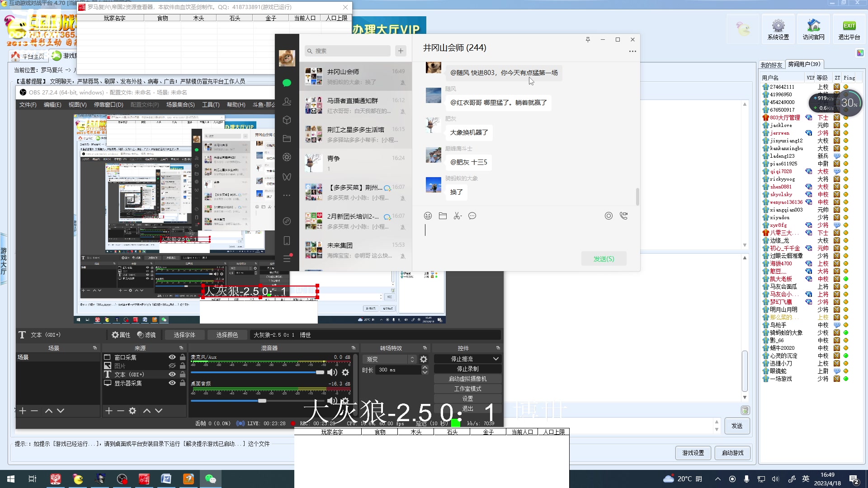868x488 pixels.
Task: Open WeChat favorites cube icon
Action: tap(287, 120)
